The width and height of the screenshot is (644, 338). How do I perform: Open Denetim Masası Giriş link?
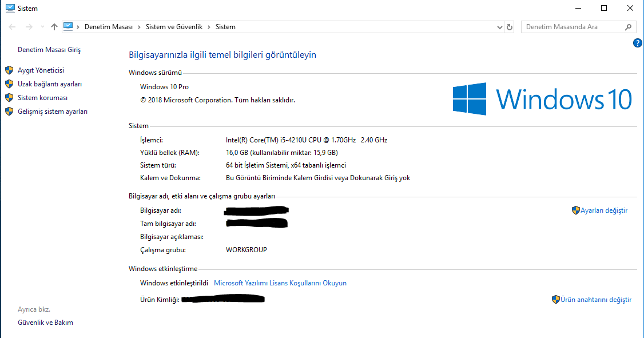tap(49, 50)
